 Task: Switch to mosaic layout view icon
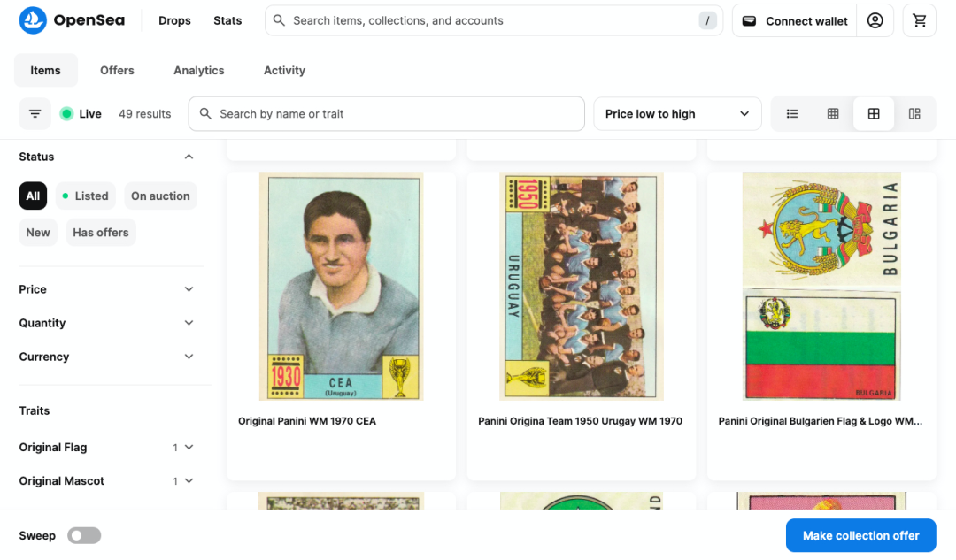coord(914,114)
